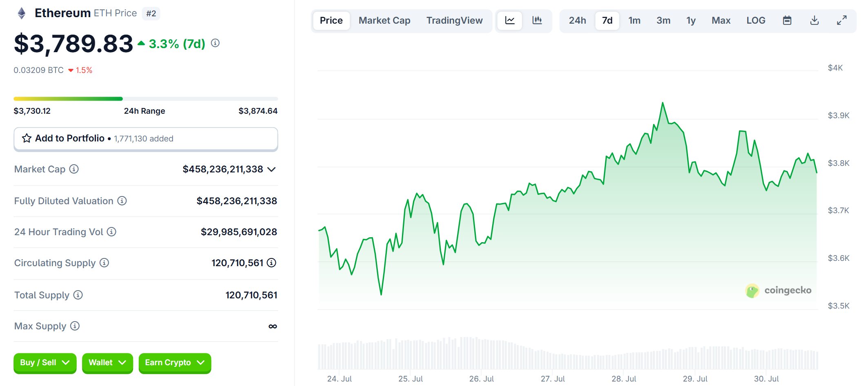Click the Market Cap info icon
This screenshot has height=386, width=868.
74,169
